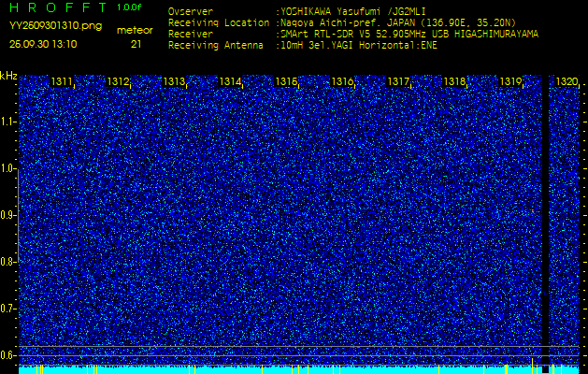Click the 1.1 kHz axis label
Image resolution: width=588 pixels, height=374 pixels.
click(8, 122)
